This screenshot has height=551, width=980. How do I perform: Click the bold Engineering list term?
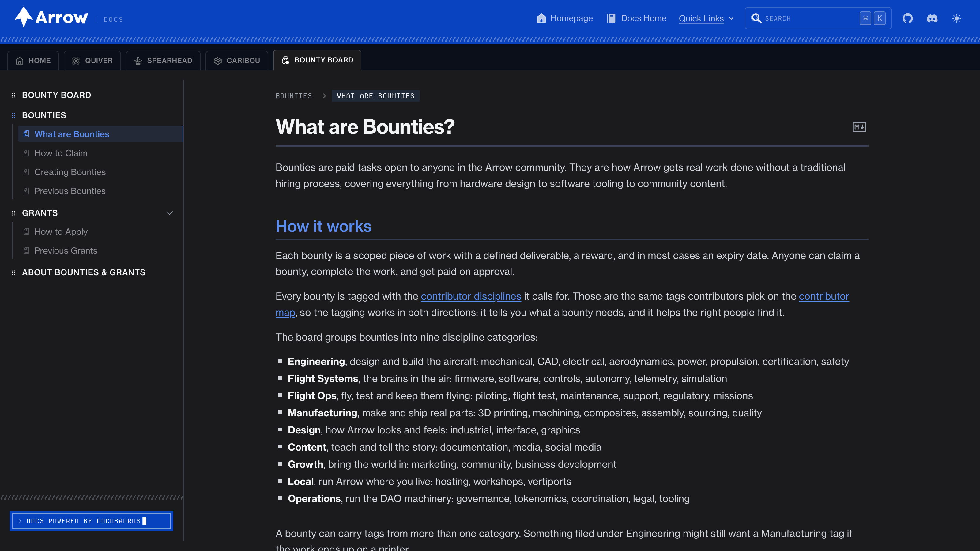(x=316, y=361)
